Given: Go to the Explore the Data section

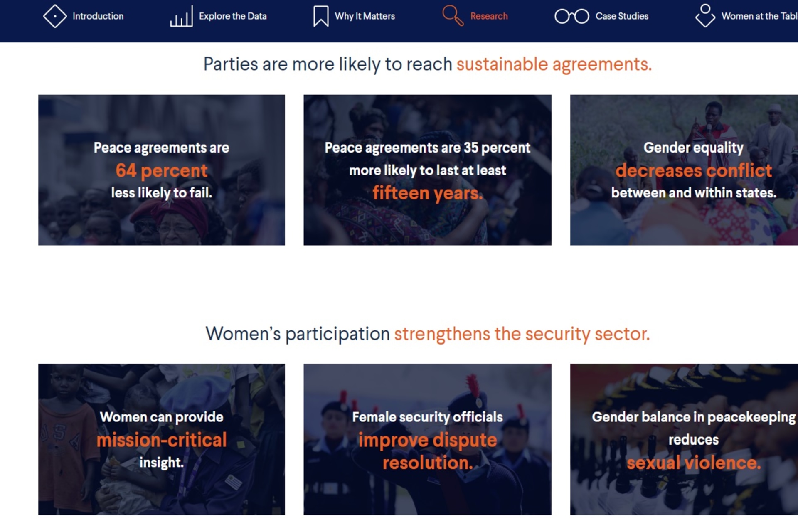Looking at the screenshot, I should pyautogui.click(x=233, y=16).
